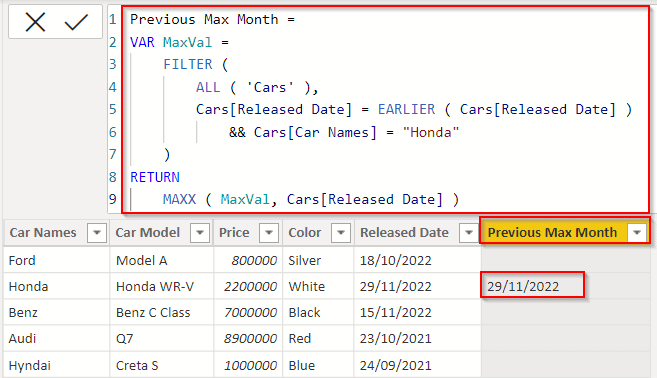Click the Benz C Class cell
The image size is (657, 378).
tap(162, 312)
